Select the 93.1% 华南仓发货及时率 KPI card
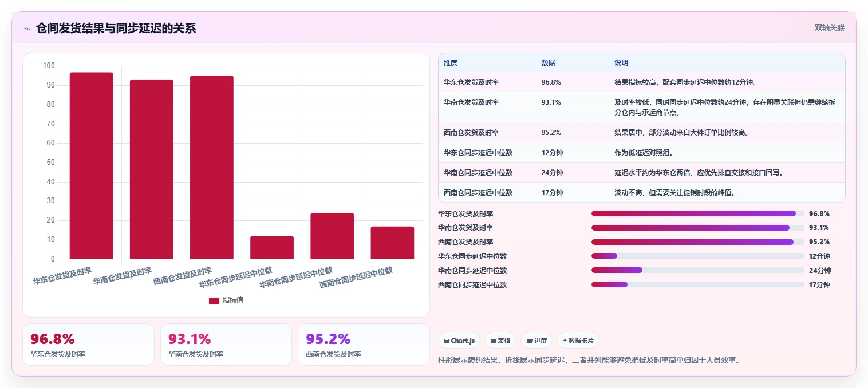This screenshot has height=388, width=868. (226, 345)
